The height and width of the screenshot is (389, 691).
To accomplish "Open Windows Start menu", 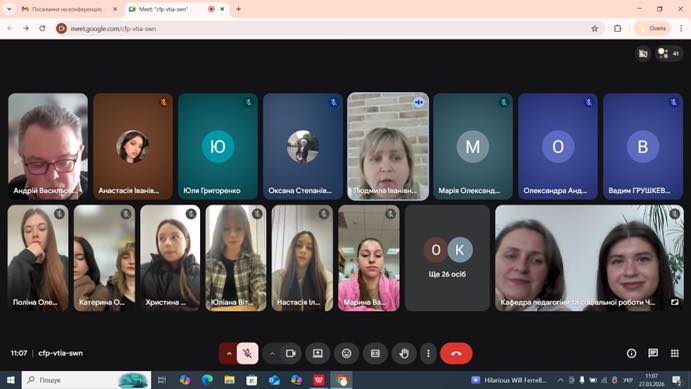I will (11, 380).
